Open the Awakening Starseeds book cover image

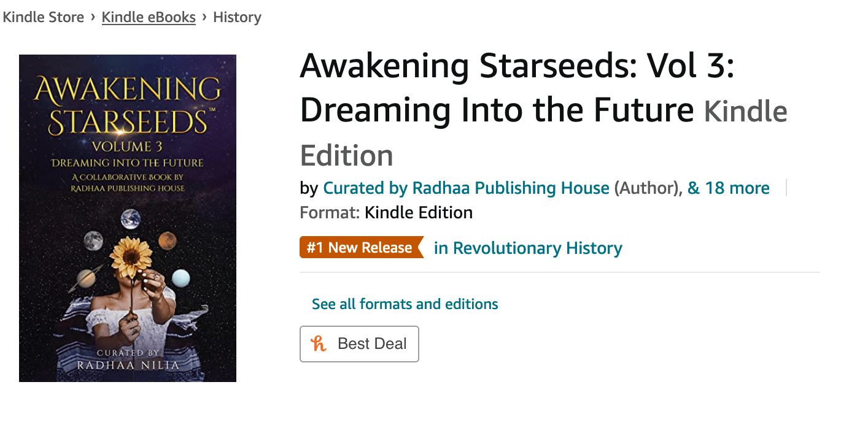(128, 218)
